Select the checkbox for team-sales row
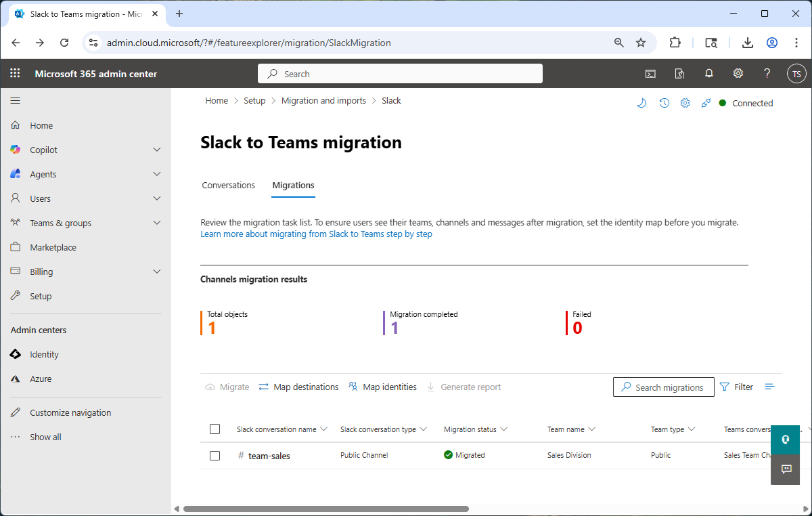The image size is (812, 516). coord(215,455)
